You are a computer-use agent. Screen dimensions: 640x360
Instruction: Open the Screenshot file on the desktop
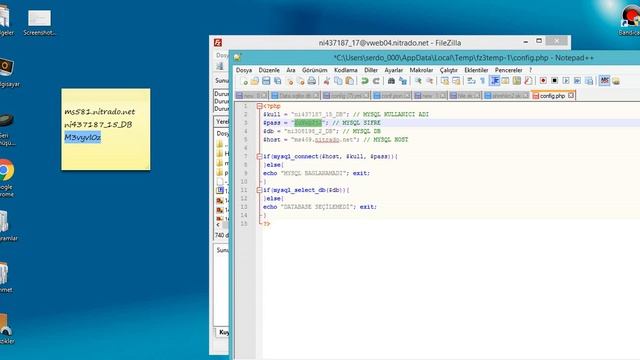(x=39, y=22)
